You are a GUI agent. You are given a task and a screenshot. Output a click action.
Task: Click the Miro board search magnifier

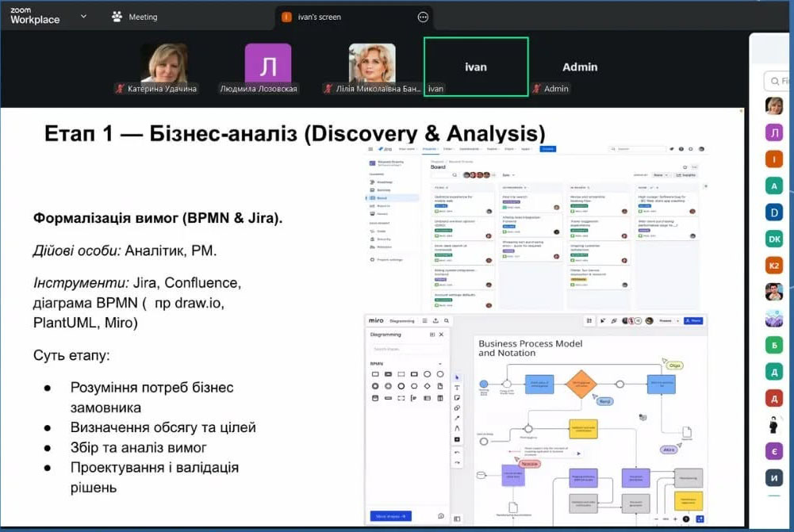pyautogui.click(x=447, y=321)
